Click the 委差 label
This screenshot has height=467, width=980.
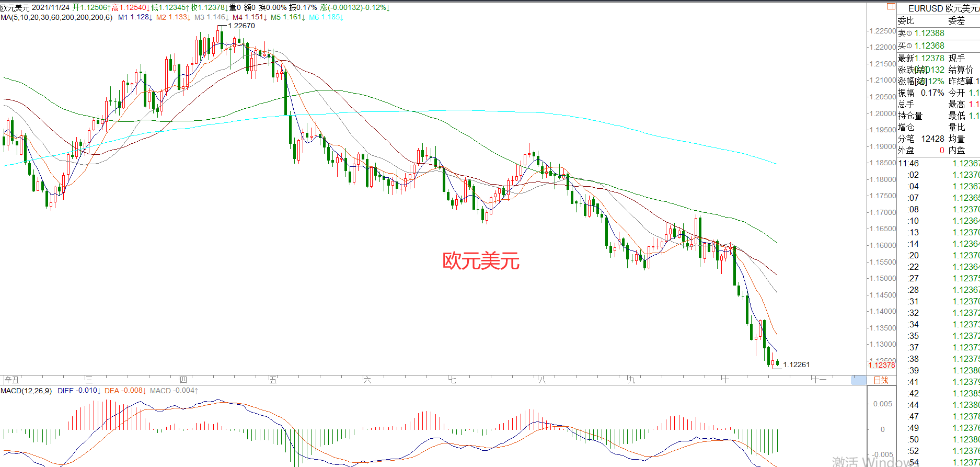(x=957, y=21)
